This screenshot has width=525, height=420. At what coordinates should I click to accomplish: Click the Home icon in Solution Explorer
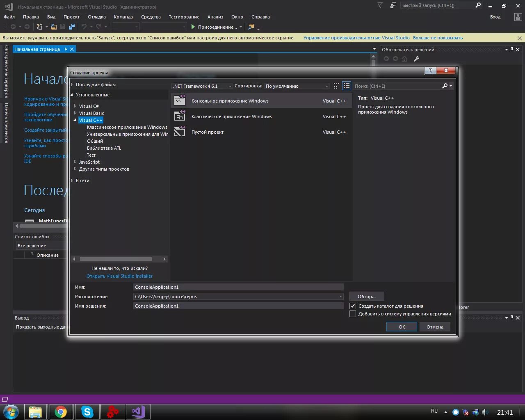click(404, 59)
